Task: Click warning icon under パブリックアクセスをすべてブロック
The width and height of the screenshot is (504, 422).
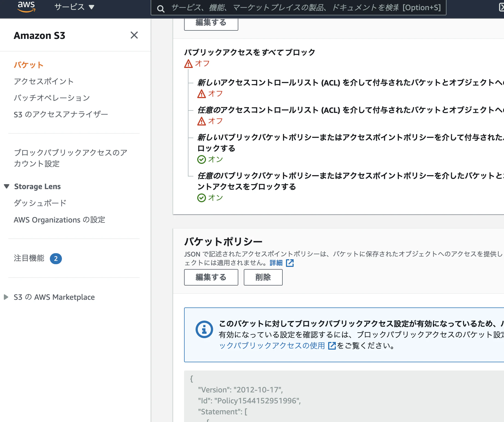Action: pos(188,64)
